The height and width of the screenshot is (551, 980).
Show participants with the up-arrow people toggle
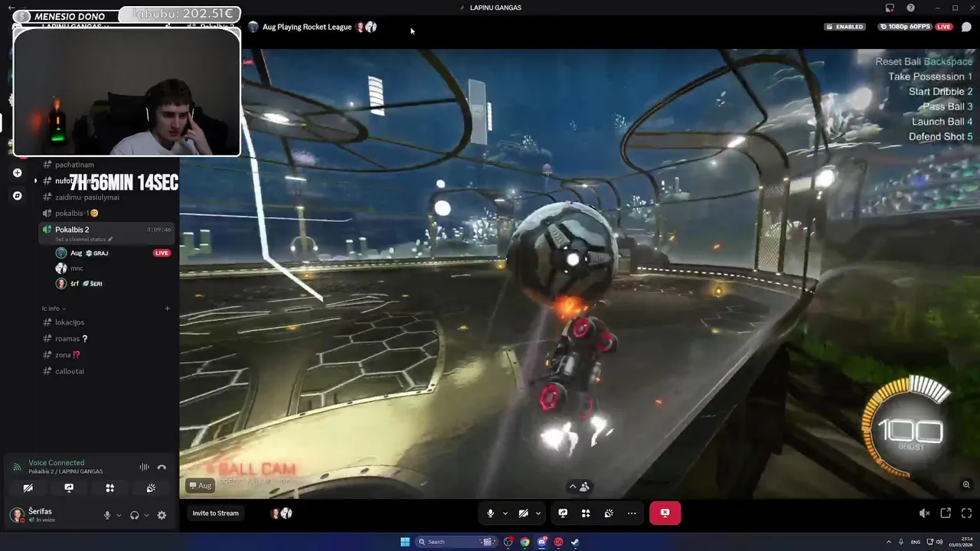(579, 487)
